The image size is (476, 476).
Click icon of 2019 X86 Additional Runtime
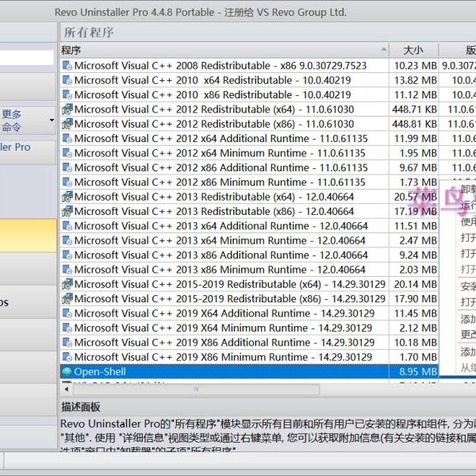(67, 343)
